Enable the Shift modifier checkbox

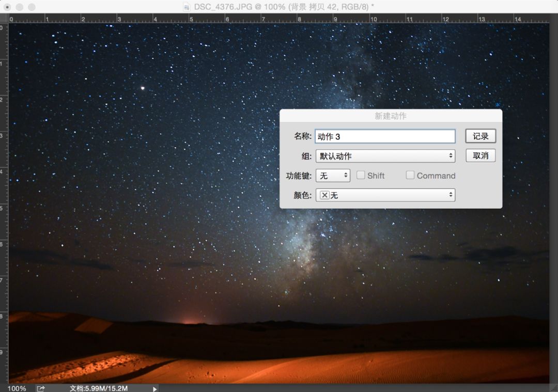pyautogui.click(x=360, y=175)
